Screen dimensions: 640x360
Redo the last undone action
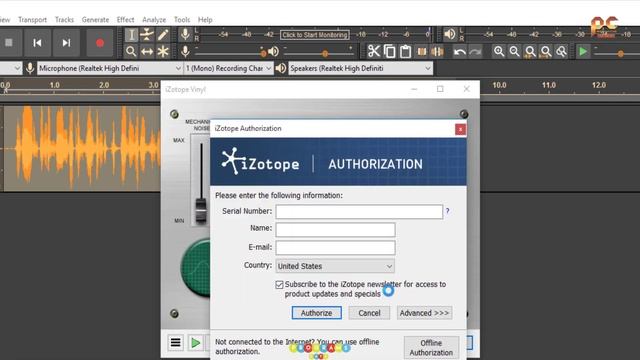(476, 51)
